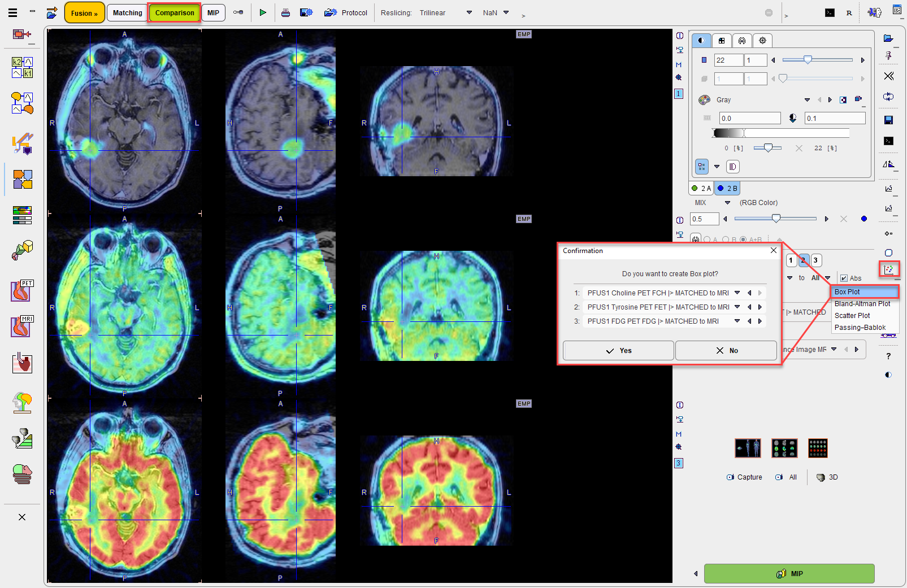The width and height of the screenshot is (907, 588).
Task: Open the layout options dropdown arrow
Action: [717, 167]
